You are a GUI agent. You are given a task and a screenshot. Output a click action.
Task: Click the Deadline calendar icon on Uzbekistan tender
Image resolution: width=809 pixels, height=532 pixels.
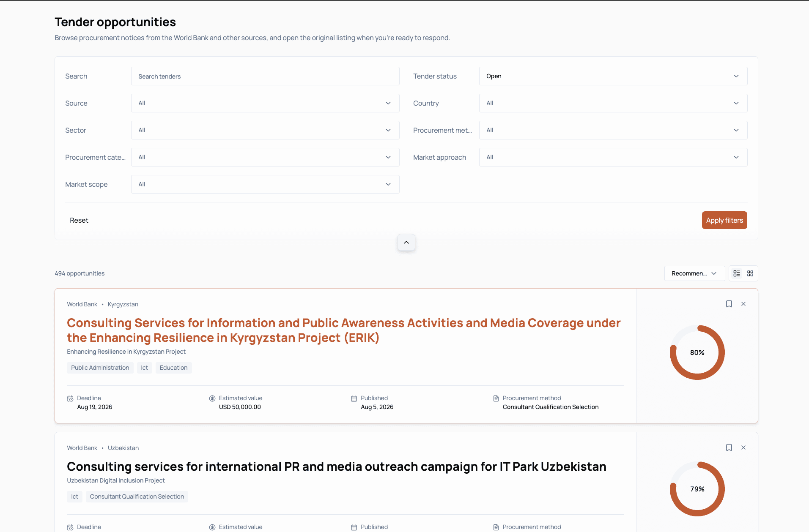[70, 527]
